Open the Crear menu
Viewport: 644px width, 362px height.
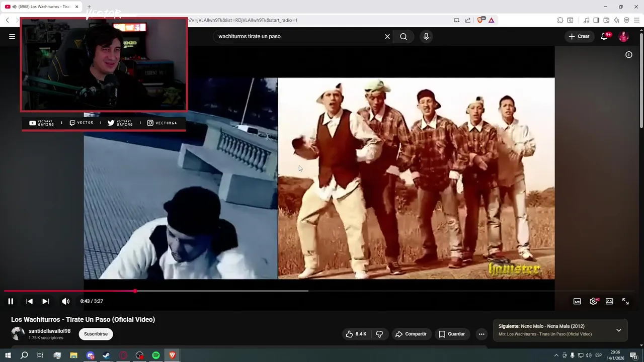579,36
